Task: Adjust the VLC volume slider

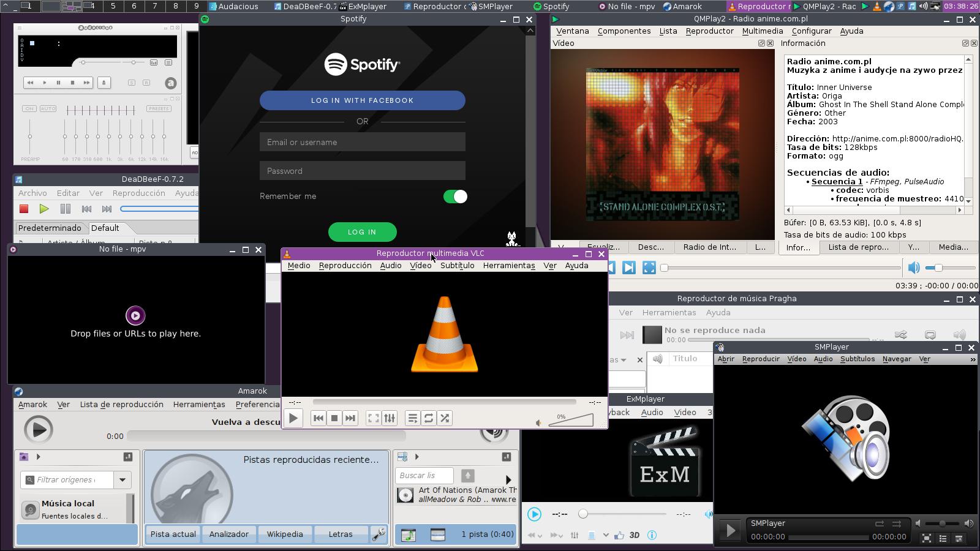Action: coord(571,420)
